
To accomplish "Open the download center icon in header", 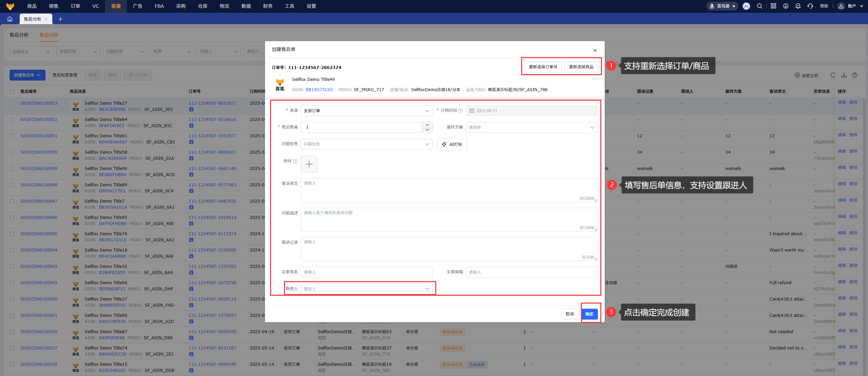I will (x=786, y=6).
